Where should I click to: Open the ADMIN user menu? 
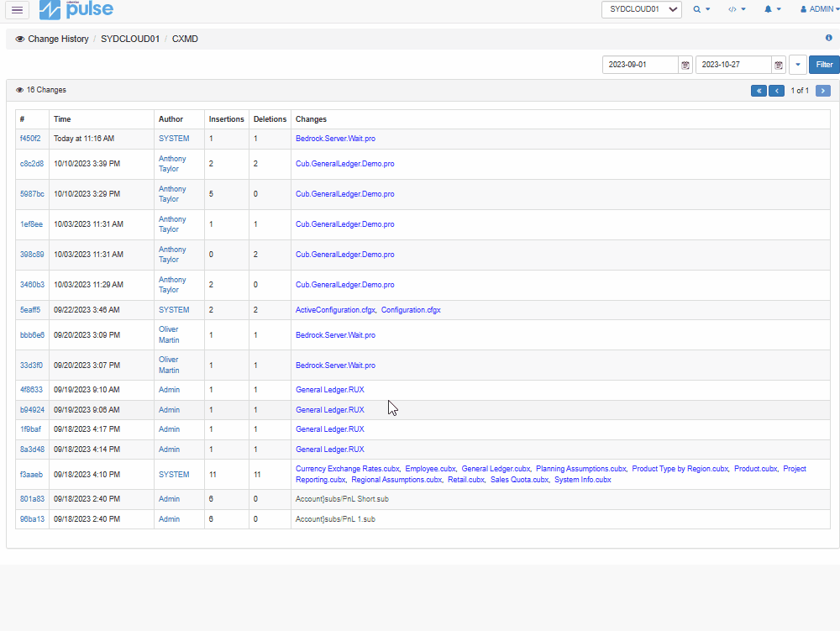[820, 9]
